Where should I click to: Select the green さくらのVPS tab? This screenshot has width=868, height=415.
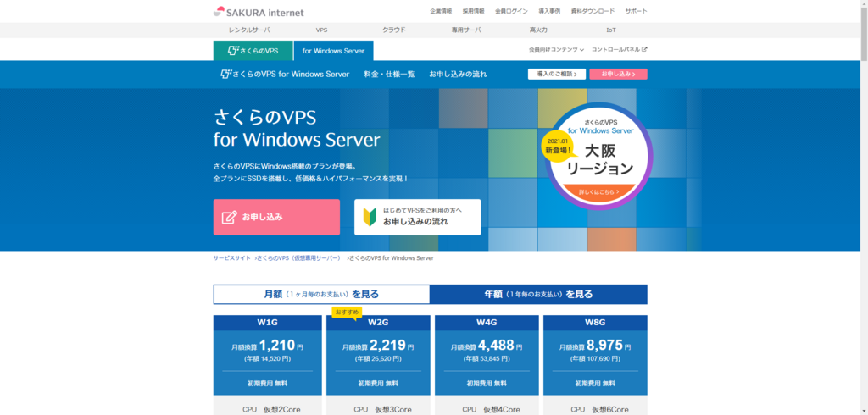coord(253,51)
